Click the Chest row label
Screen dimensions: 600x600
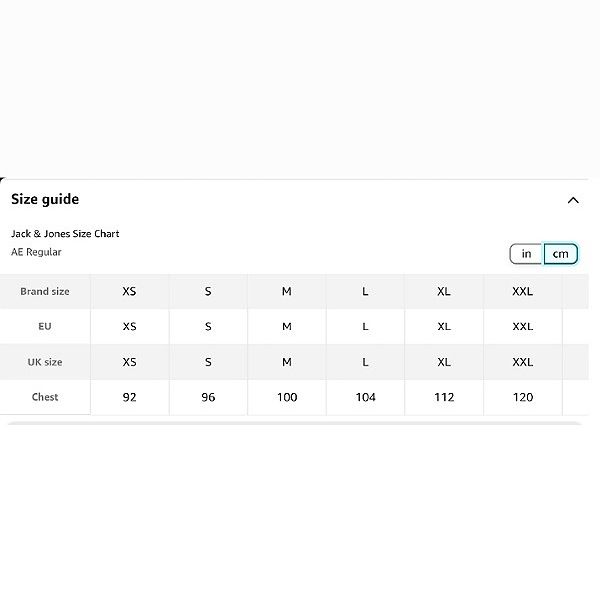click(x=45, y=397)
